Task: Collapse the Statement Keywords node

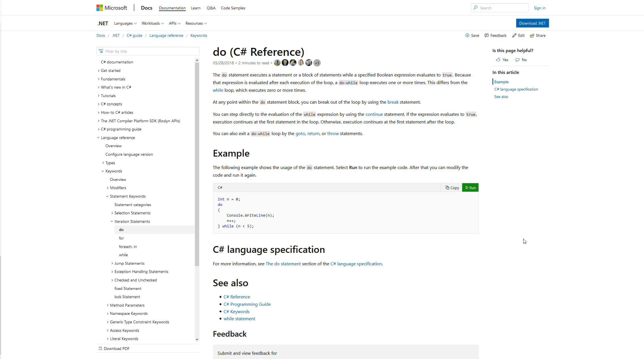Action: click(107, 196)
